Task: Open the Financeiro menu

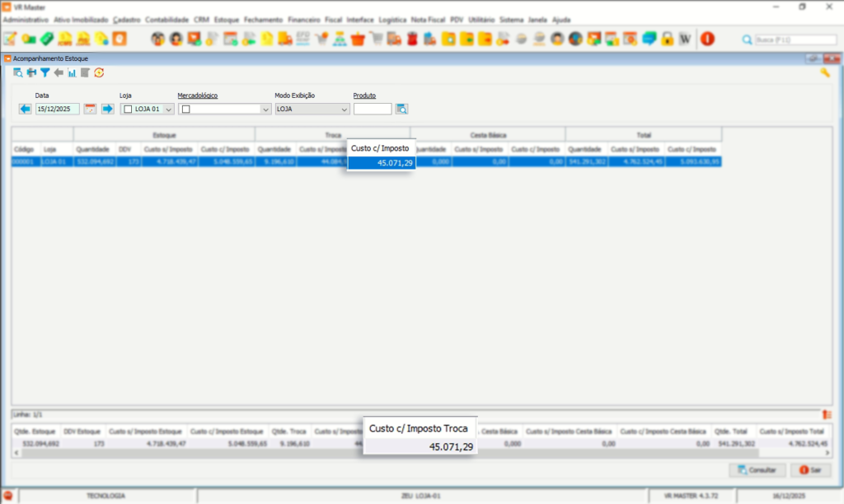Action: tap(304, 19)
